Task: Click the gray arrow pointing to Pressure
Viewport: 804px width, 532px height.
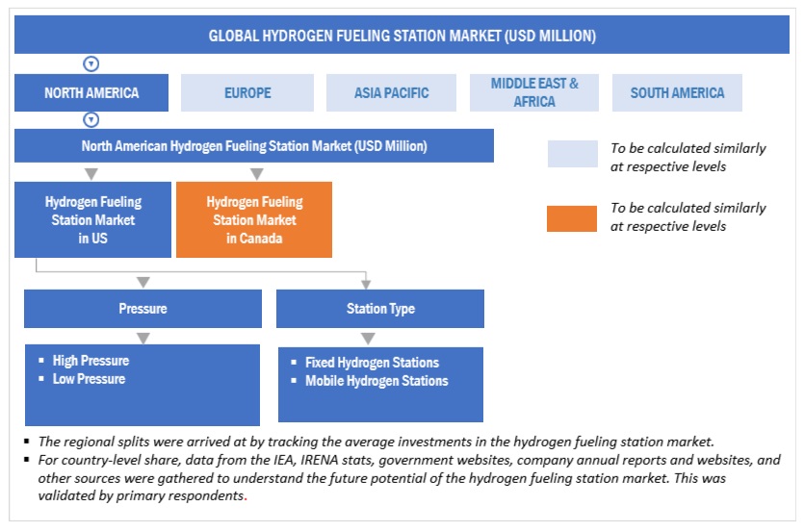Action: click(x=143, y=281)
